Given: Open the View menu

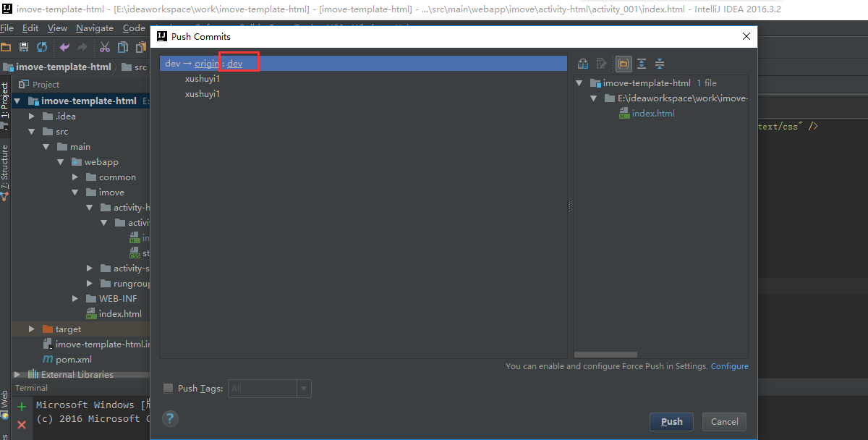Looking at the screenshot, I should [x=57, y=28].
